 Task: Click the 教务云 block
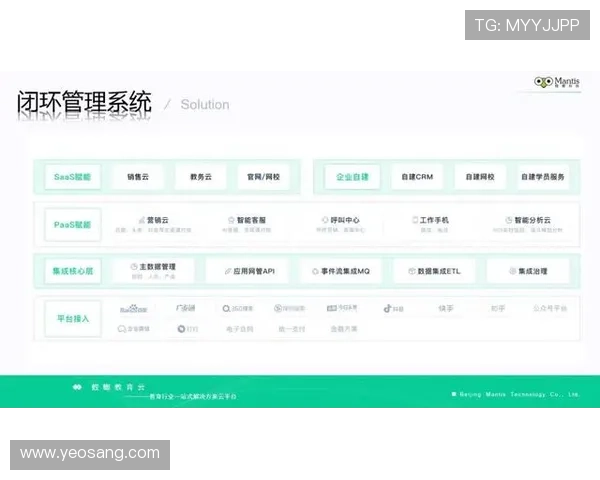pos(201,177)
